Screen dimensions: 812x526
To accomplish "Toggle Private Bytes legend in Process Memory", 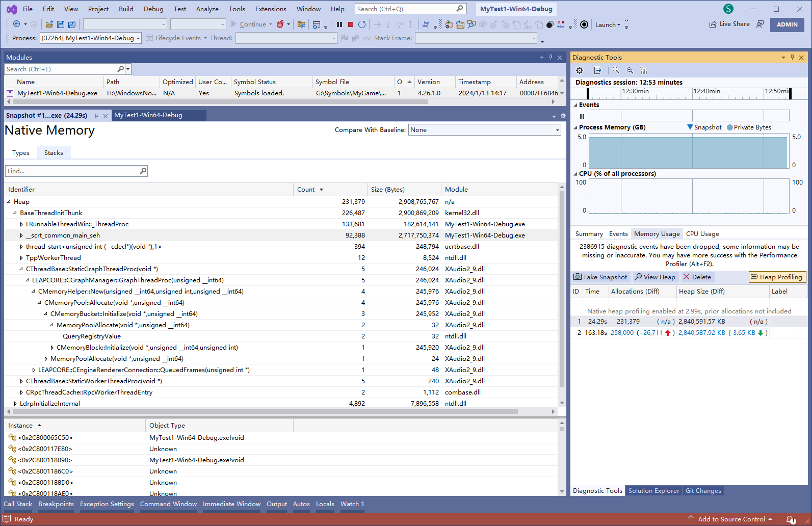I will [749, 127].
